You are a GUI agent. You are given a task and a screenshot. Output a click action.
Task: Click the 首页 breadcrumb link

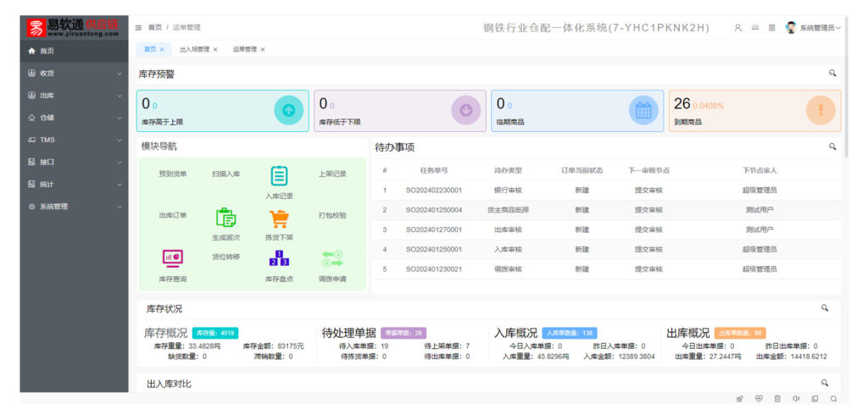click(154, 28)
